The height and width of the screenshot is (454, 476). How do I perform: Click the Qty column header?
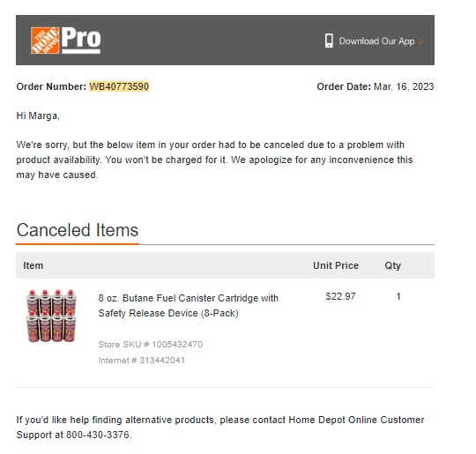[393, 265]
